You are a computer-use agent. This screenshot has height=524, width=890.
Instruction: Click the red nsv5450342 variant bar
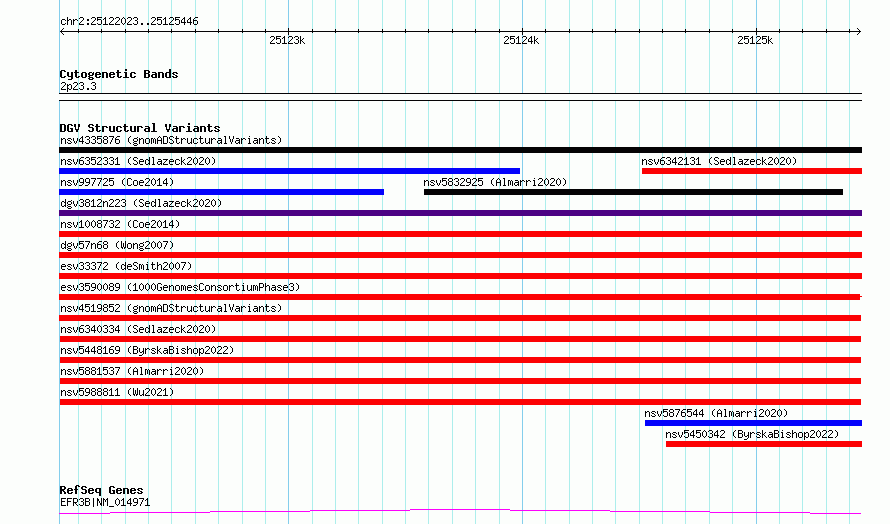pos(764,444)
